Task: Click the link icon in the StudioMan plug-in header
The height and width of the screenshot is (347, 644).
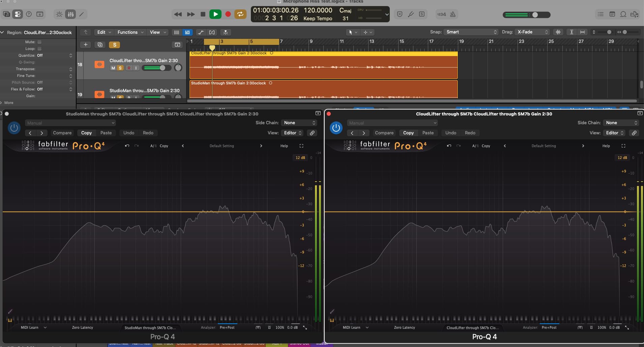Action: tap(312, 133)
